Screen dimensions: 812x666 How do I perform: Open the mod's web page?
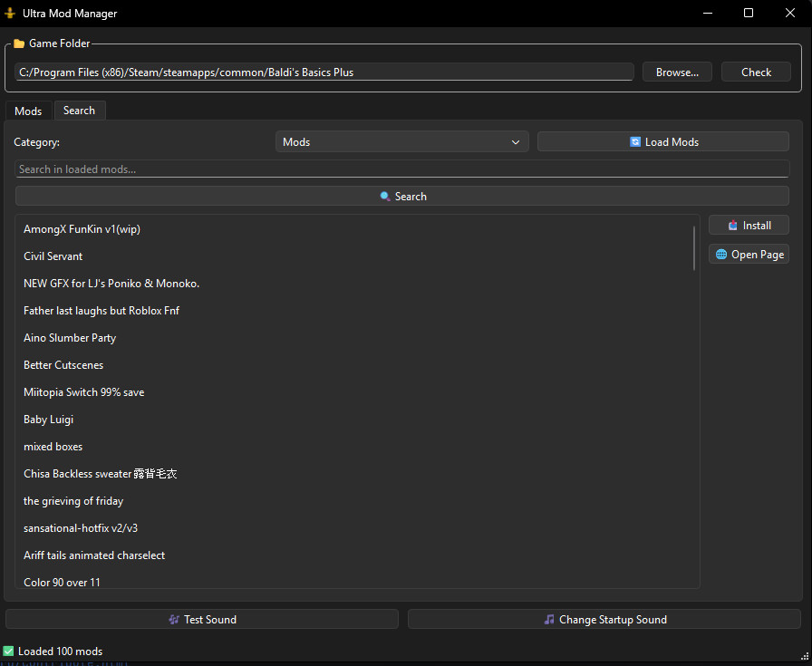click(x=749, y=254)
